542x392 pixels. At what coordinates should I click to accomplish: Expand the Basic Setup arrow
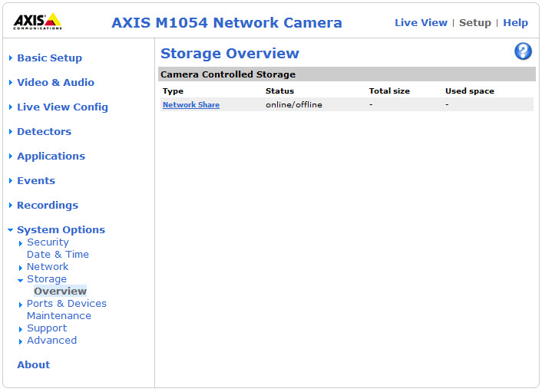tap(11, 58)
